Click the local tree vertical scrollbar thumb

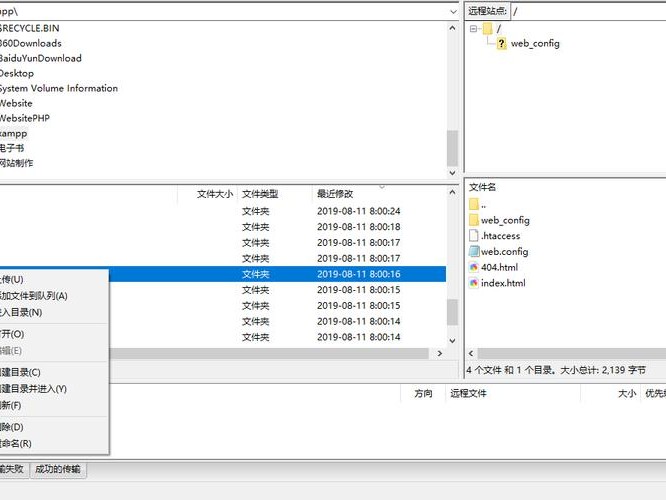[x=452, y=148]
